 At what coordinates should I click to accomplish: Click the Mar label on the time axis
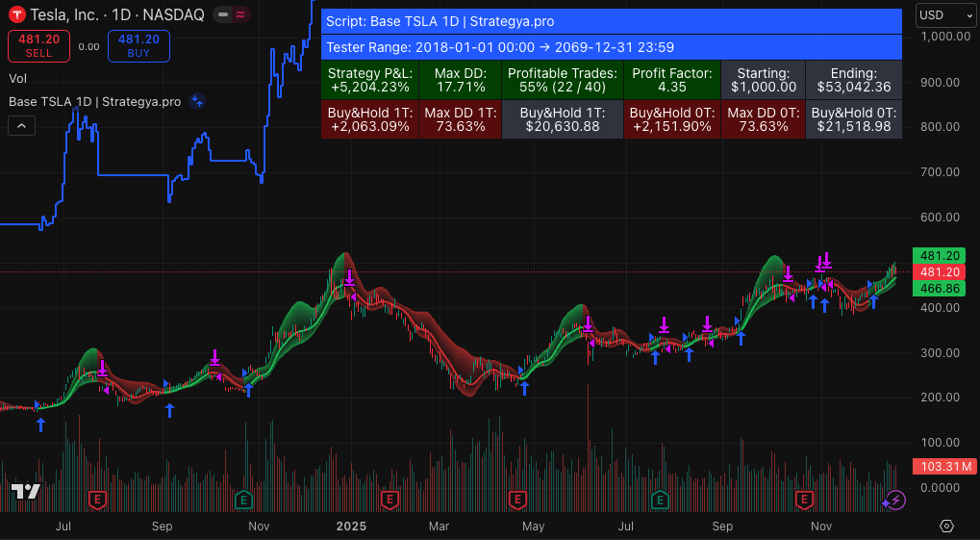pos(439,527)
